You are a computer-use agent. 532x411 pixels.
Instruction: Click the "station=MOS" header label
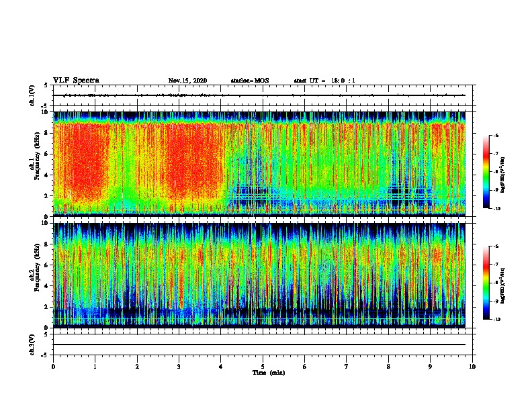250,81
